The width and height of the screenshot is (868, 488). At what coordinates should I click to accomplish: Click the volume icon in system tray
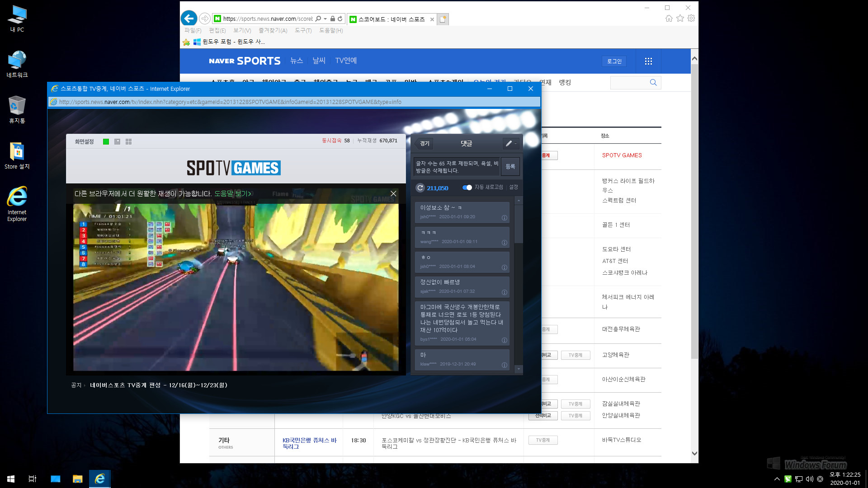pyautogui.click(x=809, y=479)
